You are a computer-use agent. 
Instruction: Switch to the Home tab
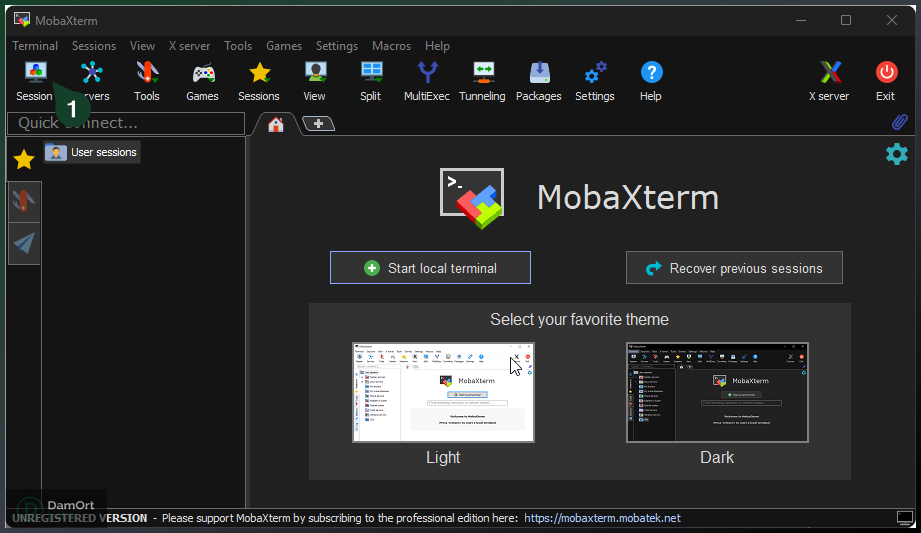275,124
